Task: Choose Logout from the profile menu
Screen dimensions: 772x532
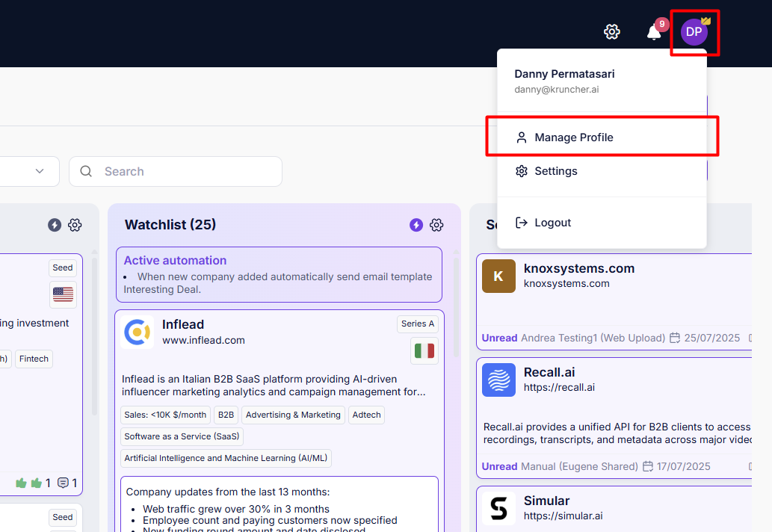Action: (x=602, y=223)
